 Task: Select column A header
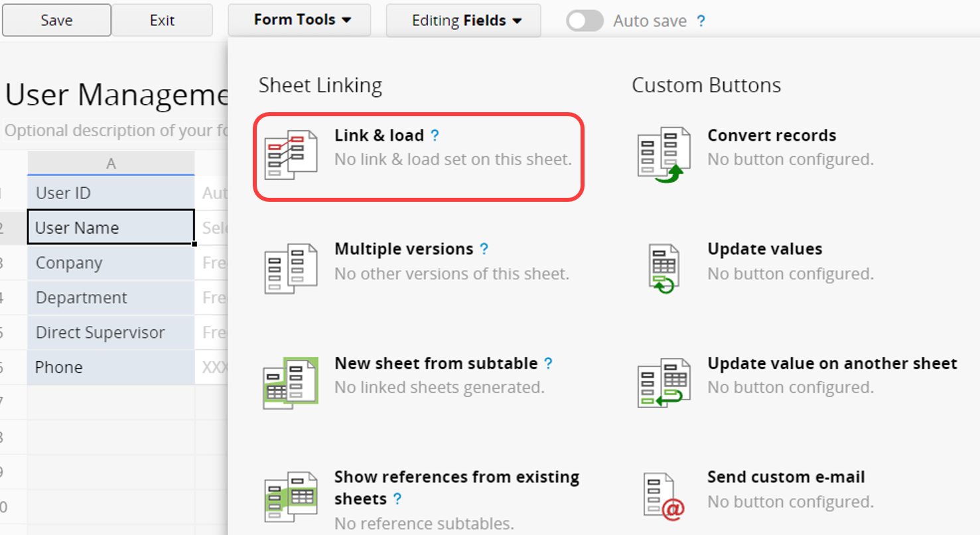tap(111, 163)
